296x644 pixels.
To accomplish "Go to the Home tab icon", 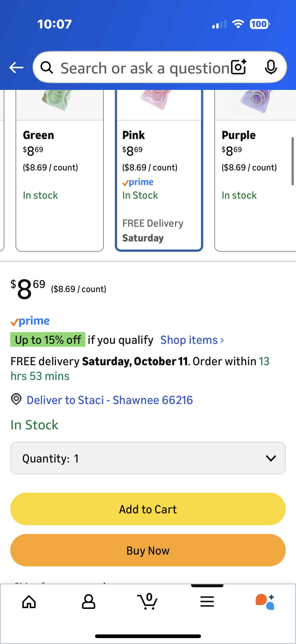I will (29, 602).
